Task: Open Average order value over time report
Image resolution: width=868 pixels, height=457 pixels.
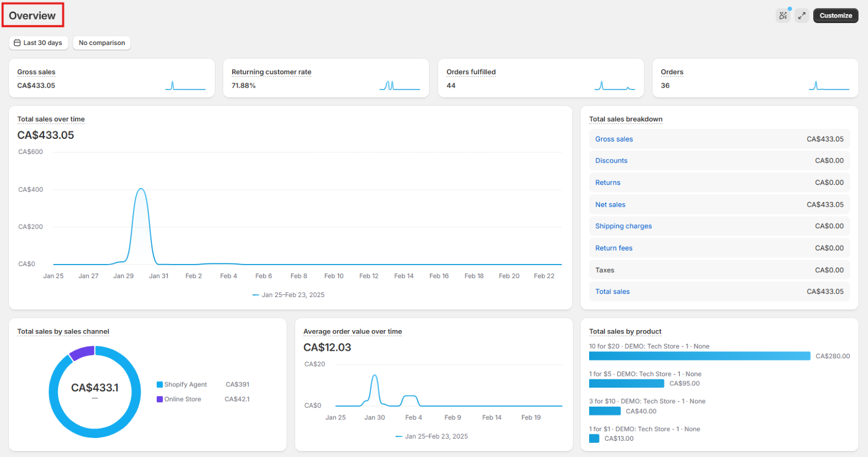Action: coord(353,332)
